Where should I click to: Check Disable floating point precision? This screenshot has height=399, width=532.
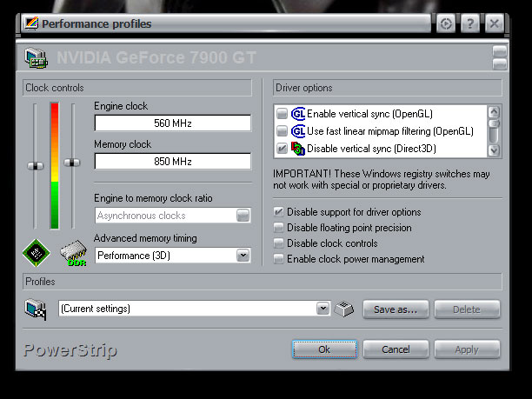[x=278, y=228]
